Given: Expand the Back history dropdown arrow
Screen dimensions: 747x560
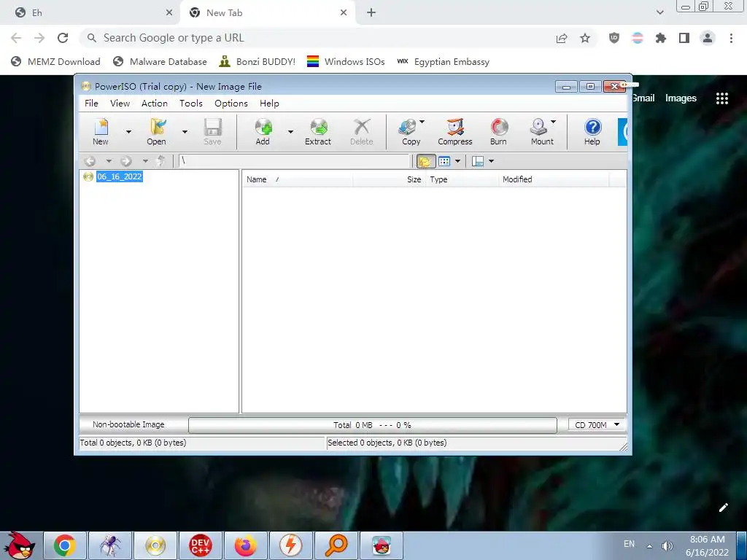Looking at the screenshot, I should pyautogui.click(x=109, y=161).
